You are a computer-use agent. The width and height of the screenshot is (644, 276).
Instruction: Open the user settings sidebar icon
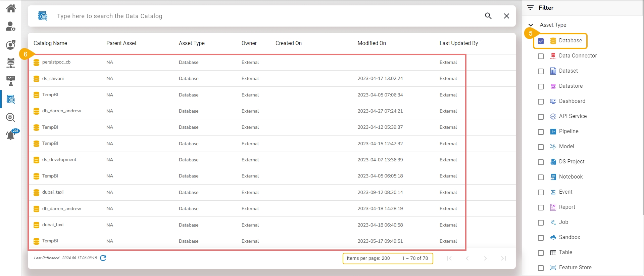(x=11, y=26)
